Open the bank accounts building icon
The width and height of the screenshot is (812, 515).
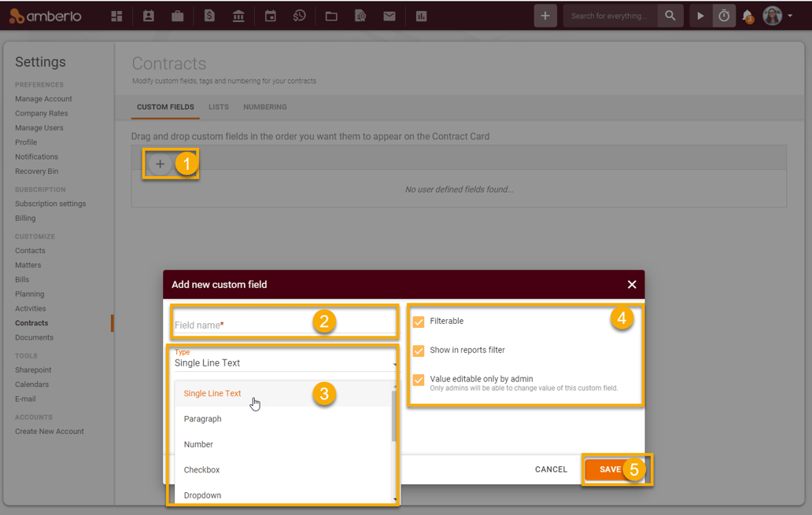(x=238, y=16)
